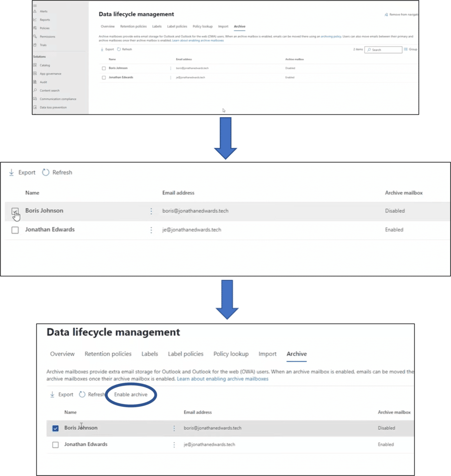Click the Alerts icon in the top sidebar

point(35,11)
